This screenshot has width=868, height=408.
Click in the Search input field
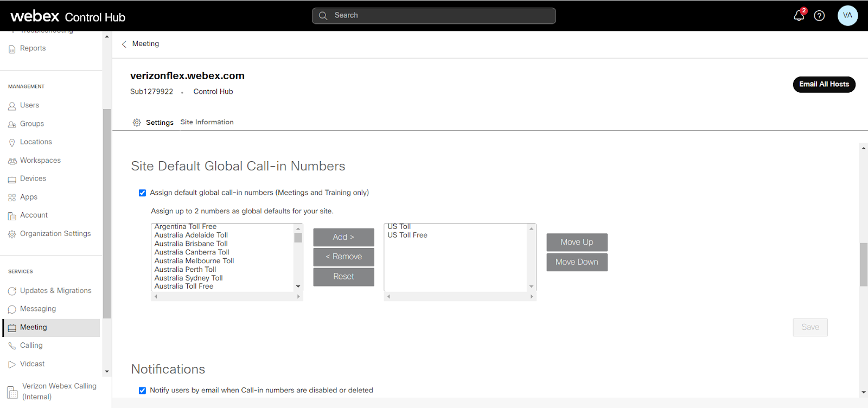(x=433, y=16)
